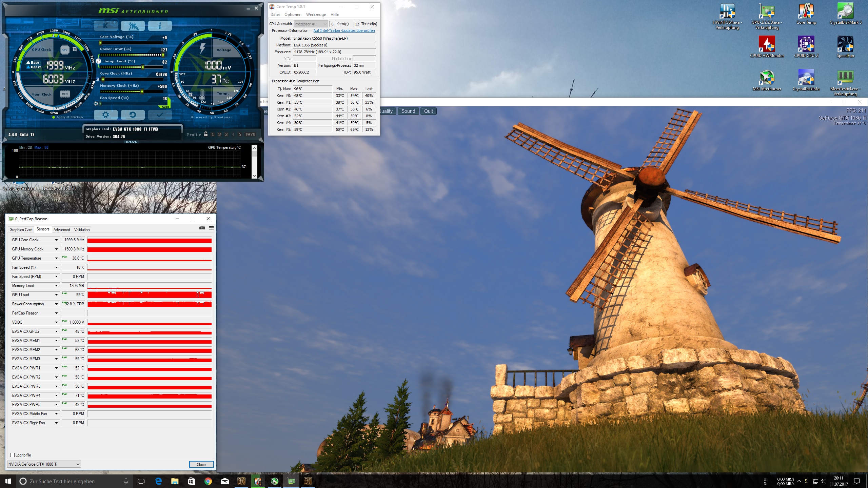Toggle fan speed Auto mode

pyautogui.click(x=165, y=107)
